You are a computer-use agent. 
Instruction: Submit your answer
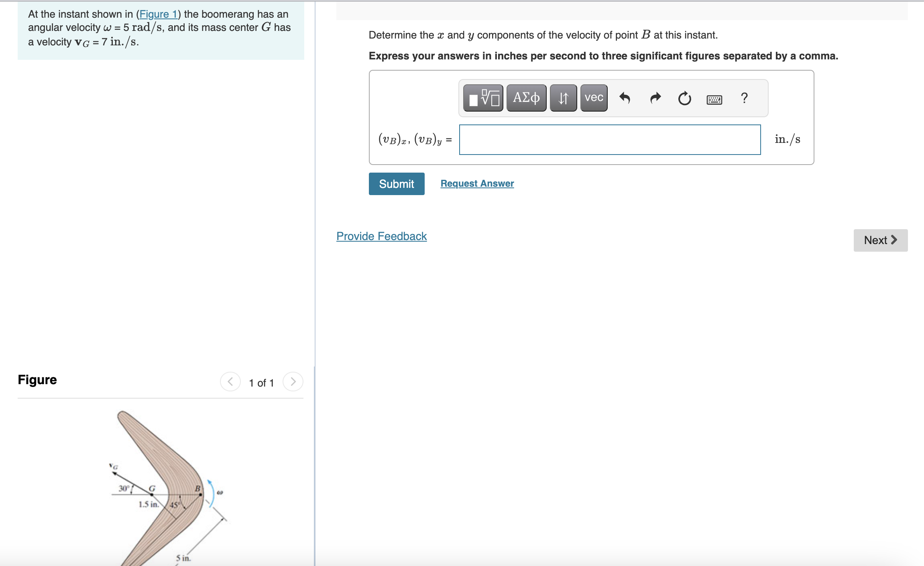pos(396,183)
